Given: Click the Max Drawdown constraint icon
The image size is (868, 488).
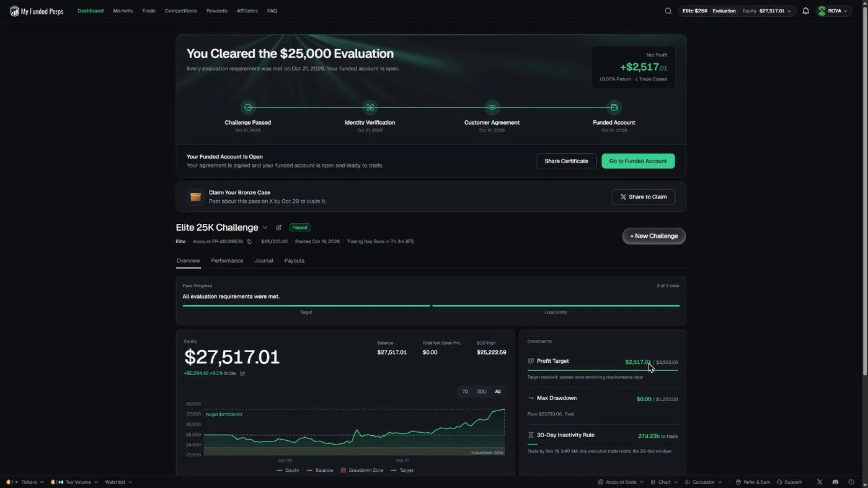Looking at the screenshot, I should tap(531, 398).
